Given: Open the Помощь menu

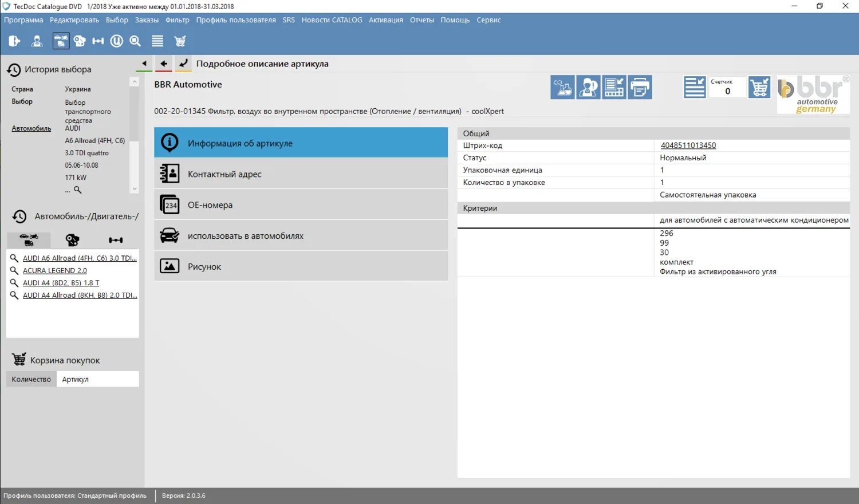Looking at the screenshot, I should click(x=455, y=20).
